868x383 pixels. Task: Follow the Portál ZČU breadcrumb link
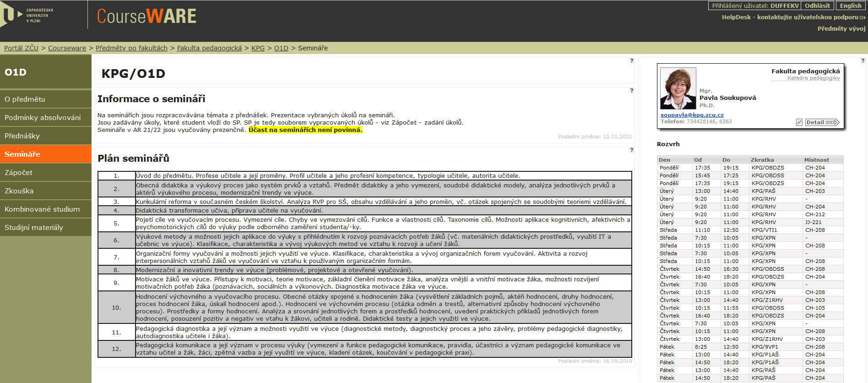click(21, 48)
